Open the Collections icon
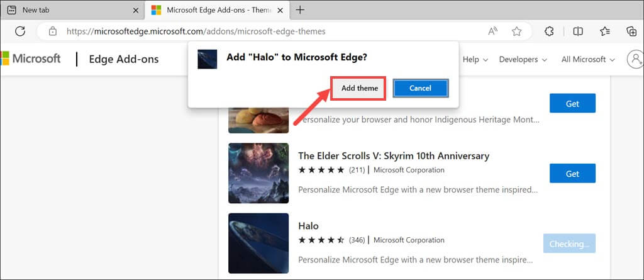Viewport: 644px width, 280px height. coord(631,31)
